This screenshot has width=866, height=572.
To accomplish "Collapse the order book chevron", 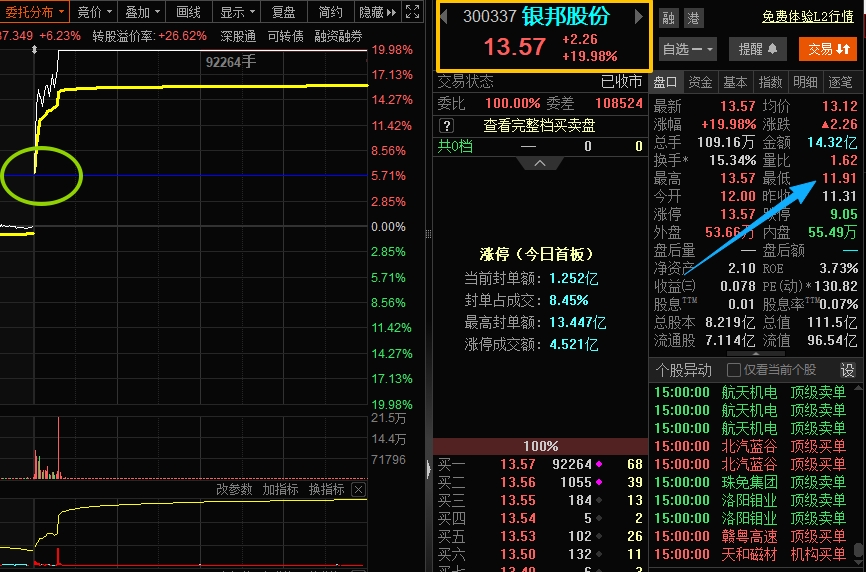I will point(540,163).
